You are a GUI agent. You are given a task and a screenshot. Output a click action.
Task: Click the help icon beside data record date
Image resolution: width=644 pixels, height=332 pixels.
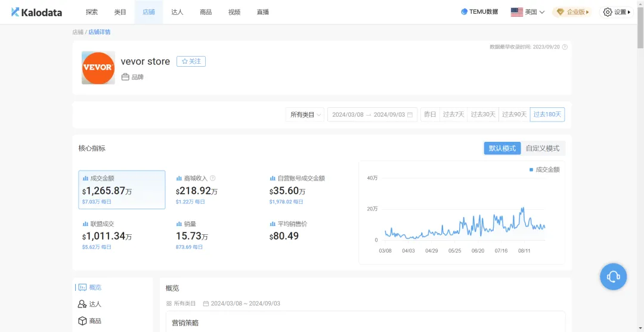[x=565, y=46]
